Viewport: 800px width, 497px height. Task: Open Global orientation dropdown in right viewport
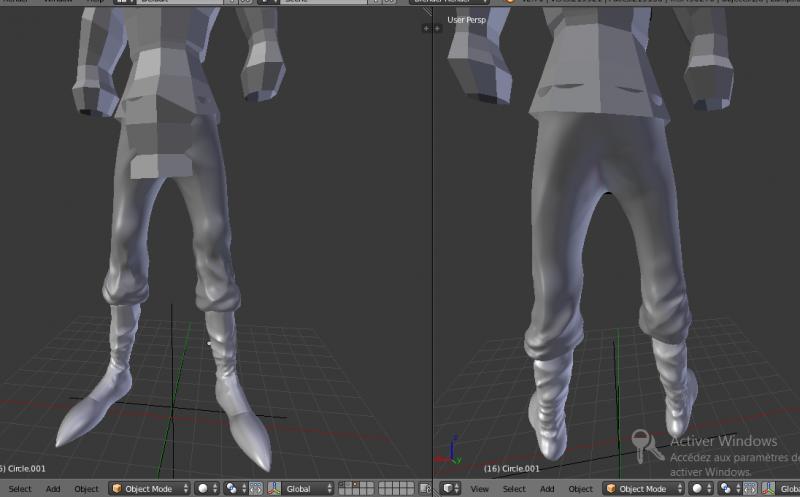[788, 489]
